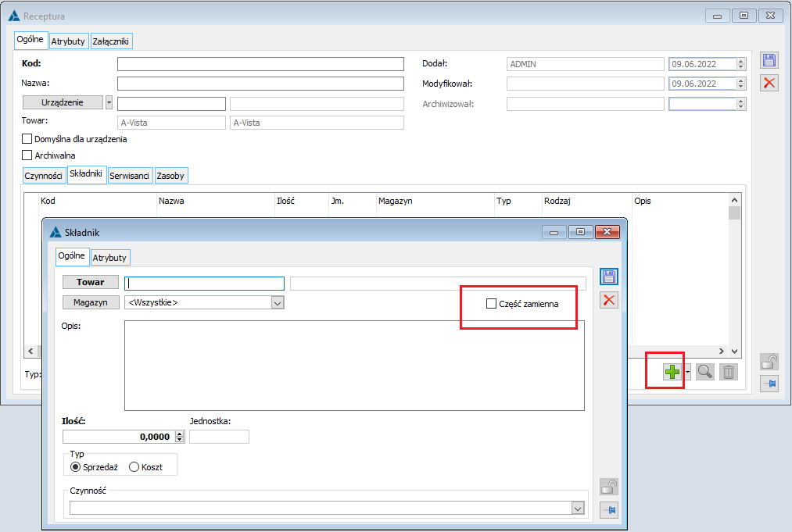
Task: Click the Magazyn button
Action: [x=91, y=302]
